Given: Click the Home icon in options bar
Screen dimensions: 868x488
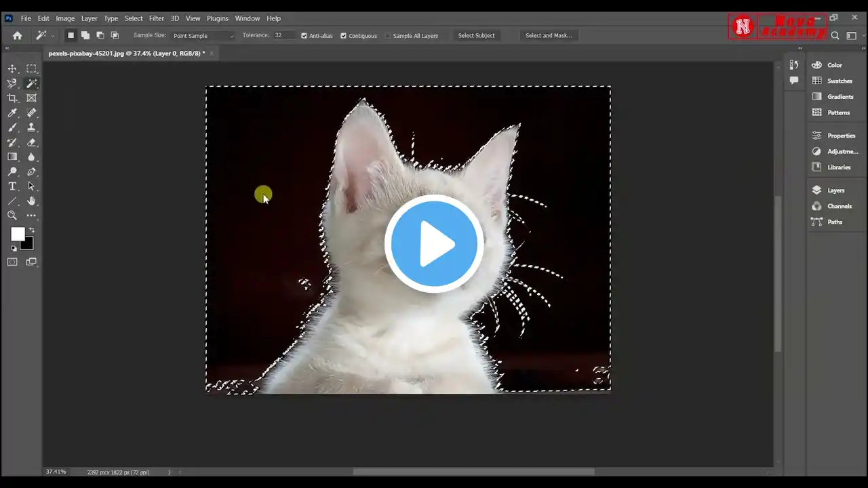Looking at the screenshot, I should (18, 35).
